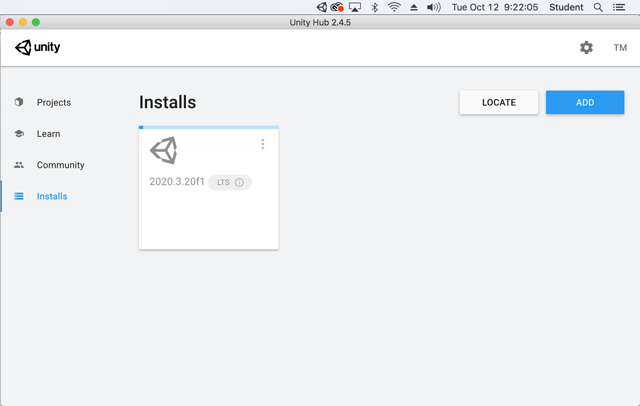The width and height of the screenshot is (640, 406).
Task: Click the Bluetooth menu bar icon
Action: pos(375,7)
